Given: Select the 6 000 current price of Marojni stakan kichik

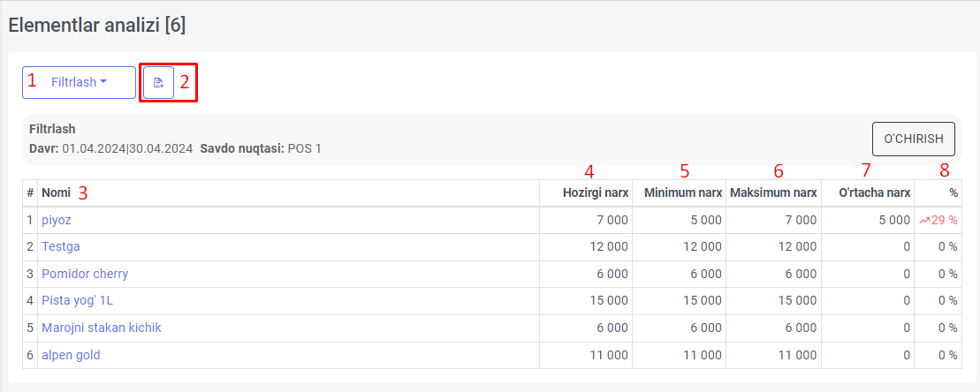Looking at the screenshot, I should [612, 327].
